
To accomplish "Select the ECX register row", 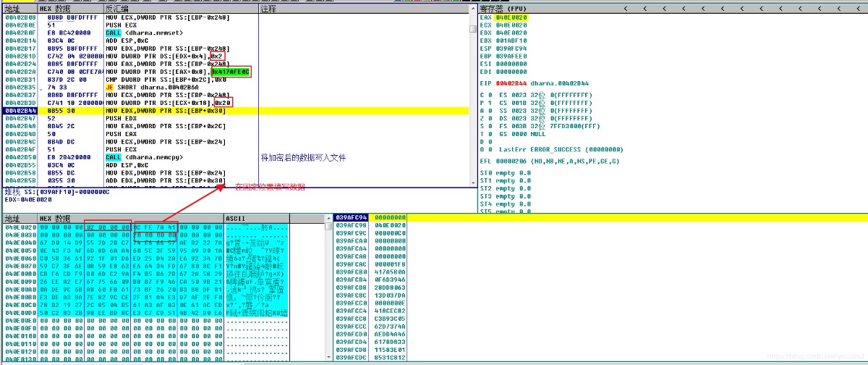I will coord(503,25).
